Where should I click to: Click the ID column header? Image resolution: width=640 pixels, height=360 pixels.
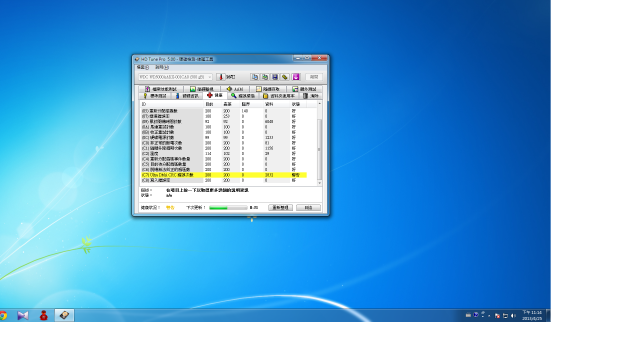[x=171, y=104]
